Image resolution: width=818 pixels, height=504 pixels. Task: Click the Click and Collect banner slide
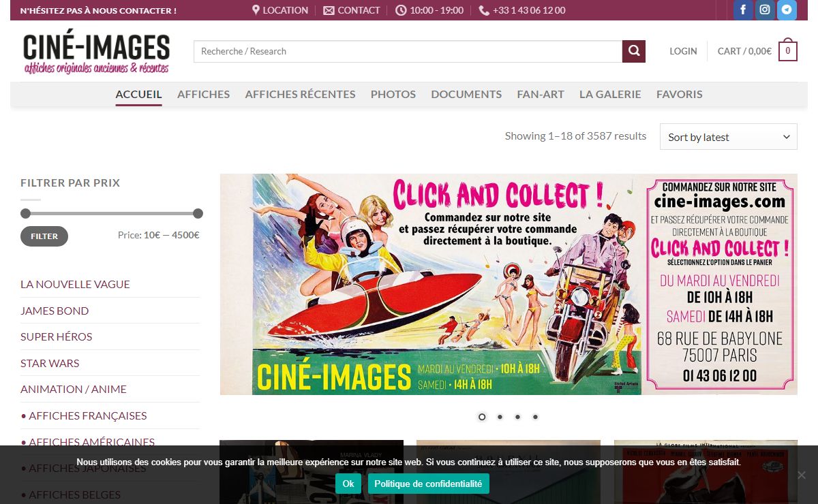click(509, 285)
